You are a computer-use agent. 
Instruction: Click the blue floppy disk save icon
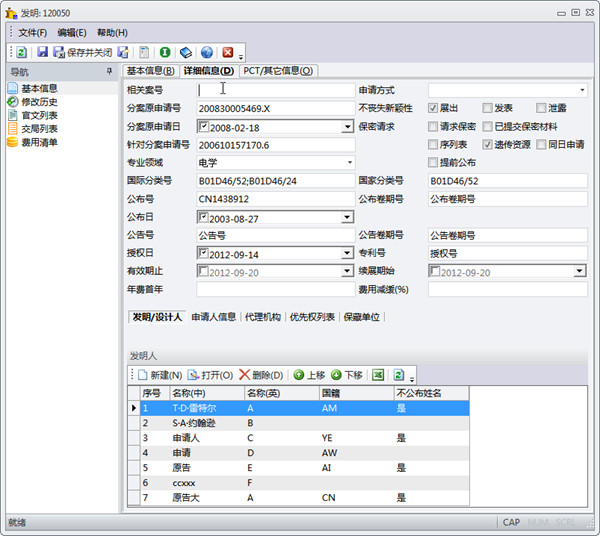(42, 52)
